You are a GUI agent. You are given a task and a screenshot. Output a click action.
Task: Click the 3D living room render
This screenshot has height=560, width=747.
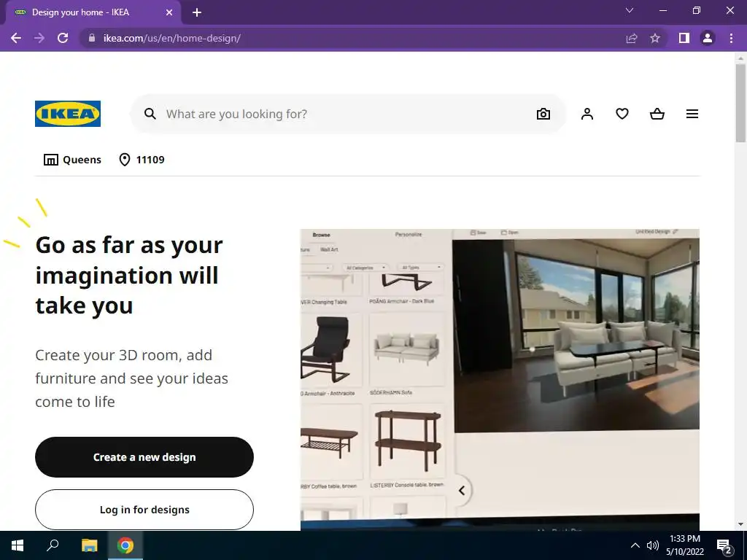coord(576,335)
